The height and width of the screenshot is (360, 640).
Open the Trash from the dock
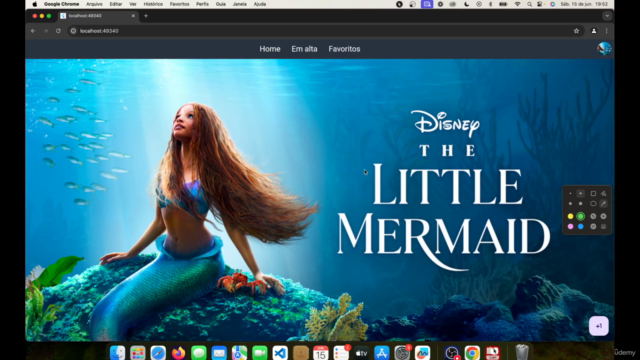point(522,352)
